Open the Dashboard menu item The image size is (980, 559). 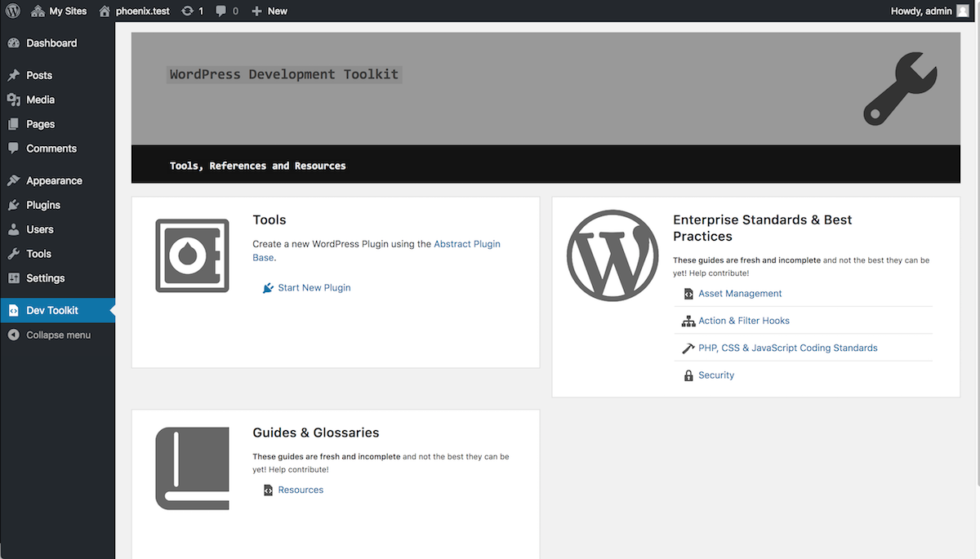[57, 43]
